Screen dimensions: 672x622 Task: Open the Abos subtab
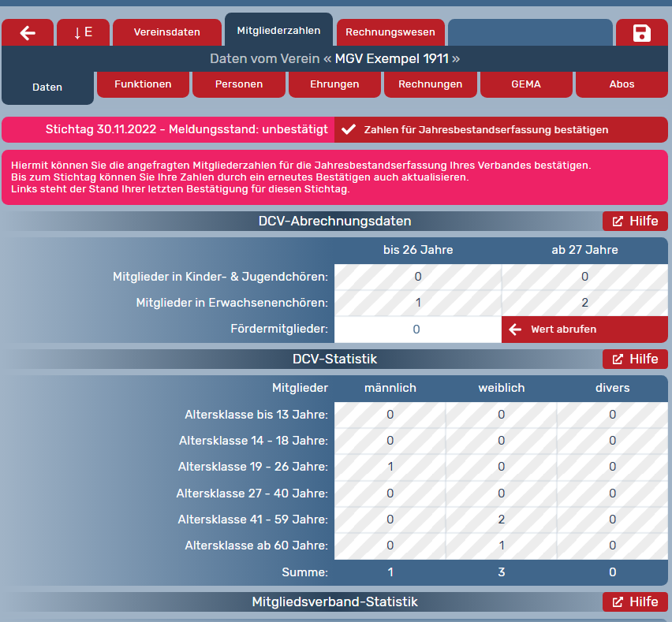tap(622, 84)
